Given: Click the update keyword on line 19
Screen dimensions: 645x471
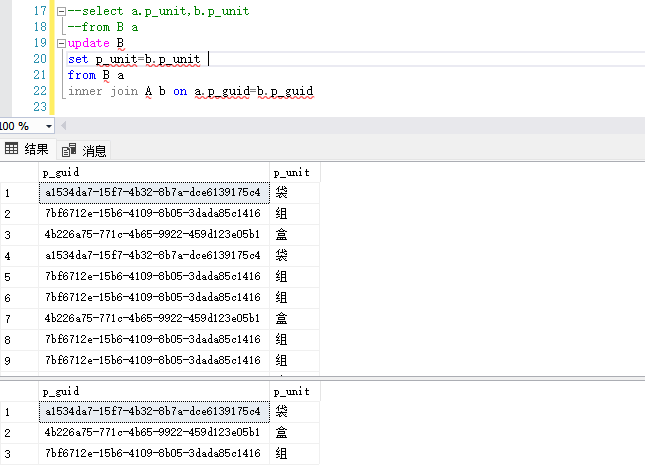Looking at the screenshot, I should pos(88,43).
